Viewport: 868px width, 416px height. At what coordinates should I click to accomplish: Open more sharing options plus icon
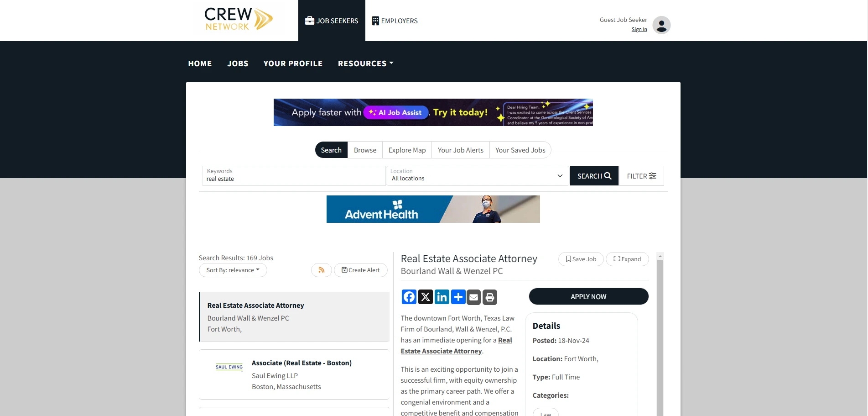coord(458,297)
